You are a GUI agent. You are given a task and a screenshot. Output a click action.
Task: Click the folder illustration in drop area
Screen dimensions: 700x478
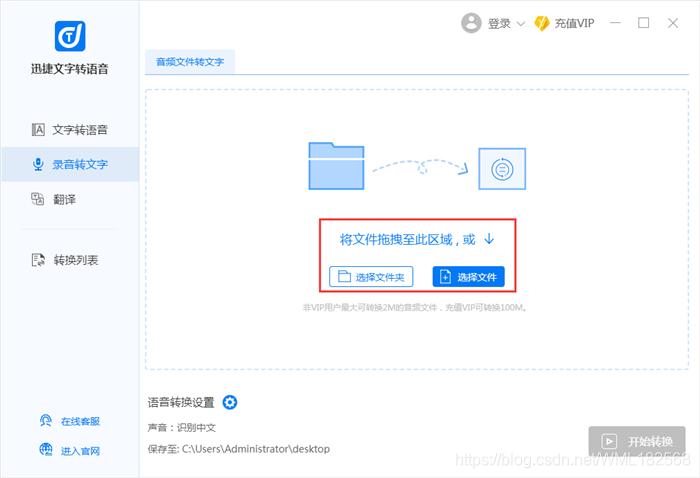tap(336, 166)
